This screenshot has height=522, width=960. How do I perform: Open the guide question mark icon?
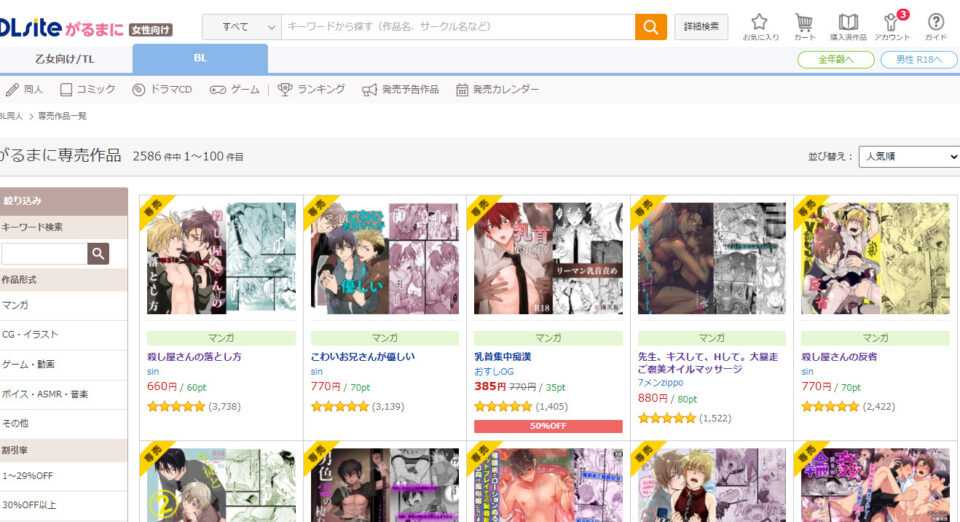coord(936,27)
